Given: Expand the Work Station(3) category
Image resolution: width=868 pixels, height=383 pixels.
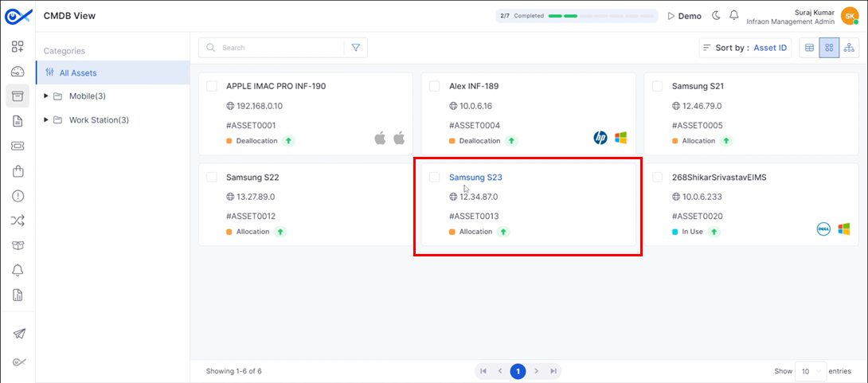Looking at the screenshot, I should click(46, 119).
